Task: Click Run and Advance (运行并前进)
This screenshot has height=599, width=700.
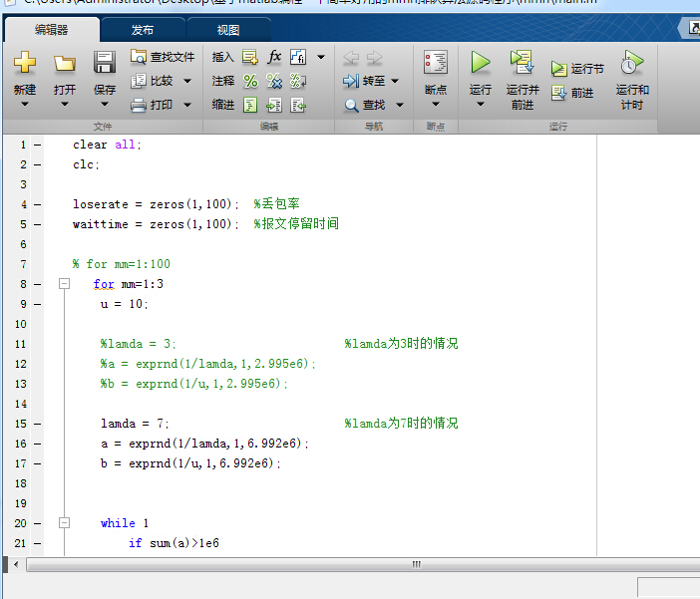Action: click(x=523, y=80)
